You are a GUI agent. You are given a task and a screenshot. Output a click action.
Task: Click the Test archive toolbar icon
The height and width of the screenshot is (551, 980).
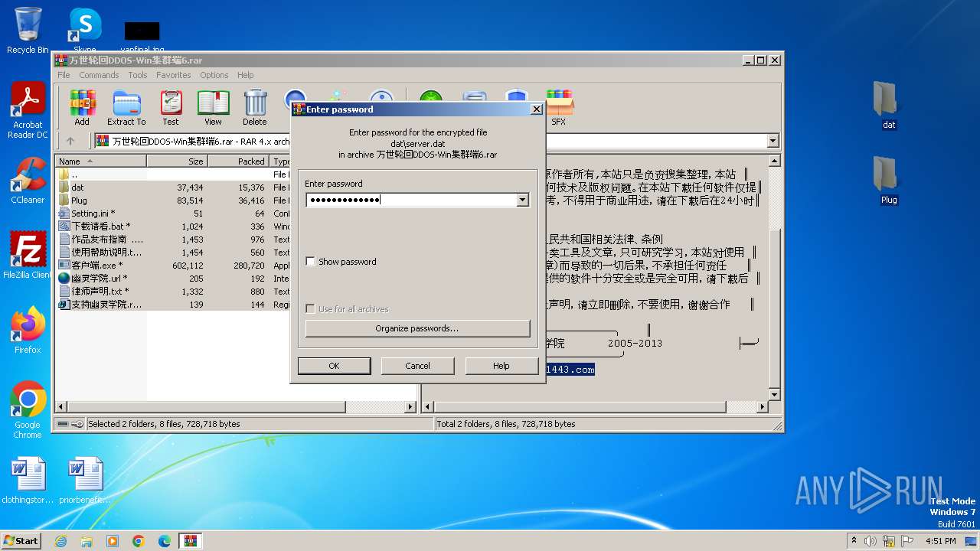click(171, 108)
